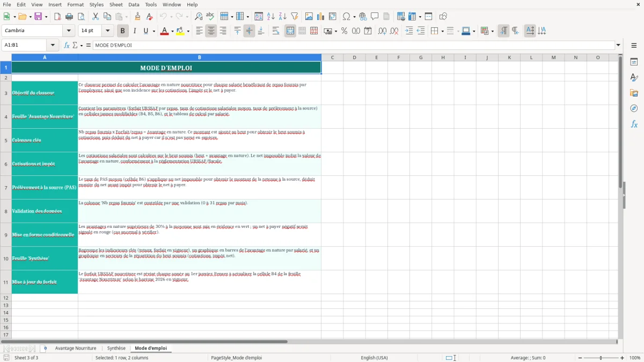Clear direct formatting
Image resolution: width=644 pixels, height=362 pixels.
(149, 17)
